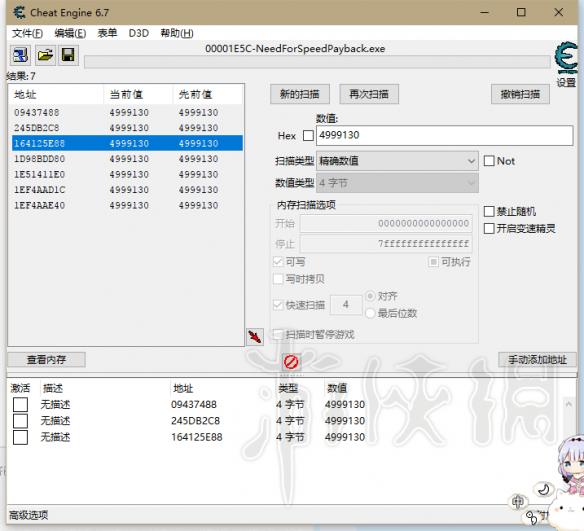Open the 文件(F) menu
The image size is (584, 531).
27,34
